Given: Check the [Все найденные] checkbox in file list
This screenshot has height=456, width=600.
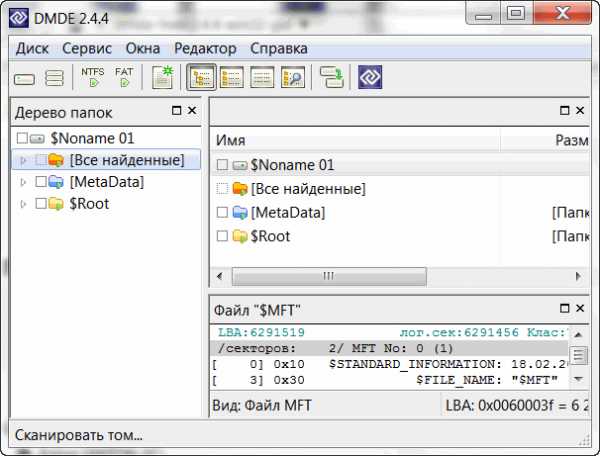Looking at the screenshot, I should pyautogui.click(x=222, y=189).
